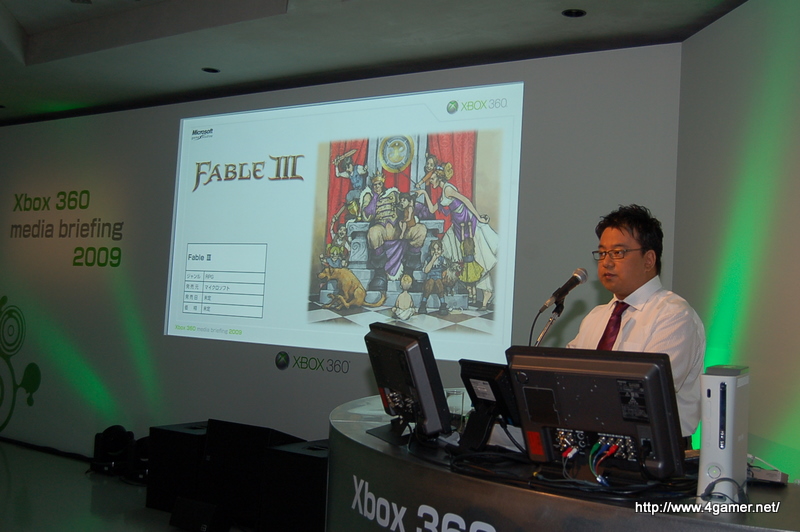Screen dimensions: 800x532
Task: Click the Xbox 360 logo in the slide's corner
Action: coord(477,106)
